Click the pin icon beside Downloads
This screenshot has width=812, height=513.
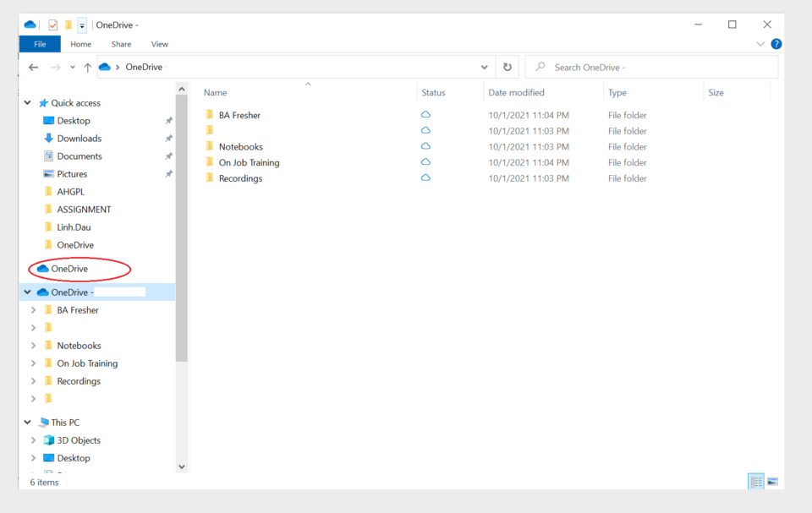click(x=169, y=139)
